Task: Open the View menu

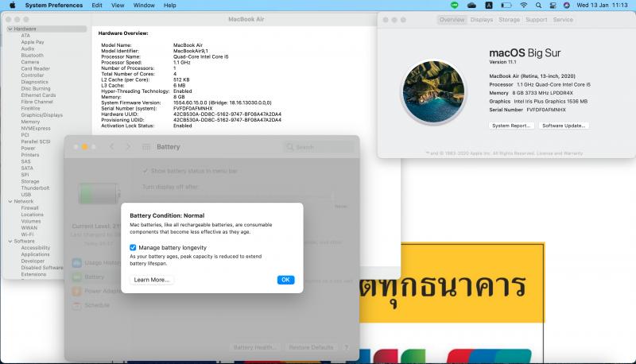Action: [x=118, y=6]
